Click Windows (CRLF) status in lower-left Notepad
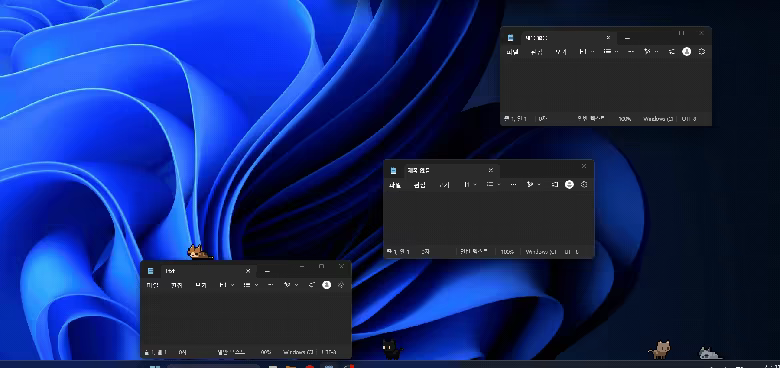Screen dimensions: 780x368 (298, 352)
